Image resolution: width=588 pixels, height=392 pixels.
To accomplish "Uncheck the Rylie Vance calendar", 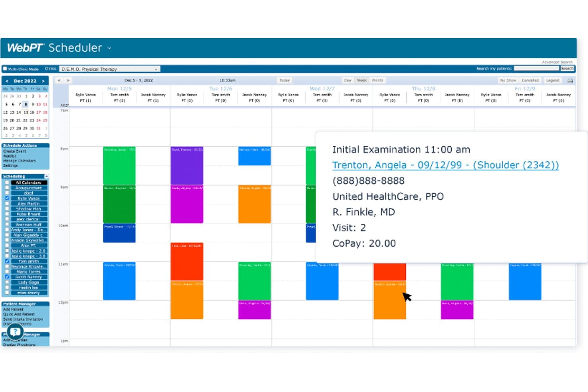I will 7,198.
